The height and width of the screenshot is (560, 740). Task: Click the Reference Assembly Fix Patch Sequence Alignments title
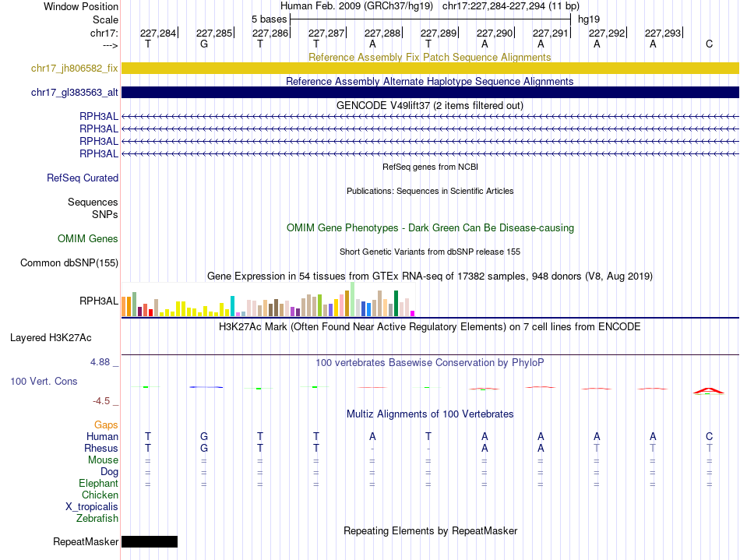coord(429,57)
